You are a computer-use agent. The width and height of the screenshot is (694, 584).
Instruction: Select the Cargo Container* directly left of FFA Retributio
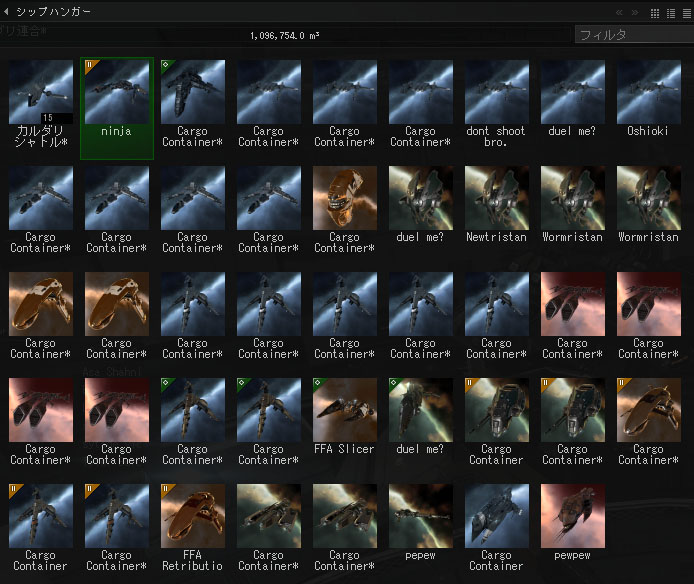tap(117, 528)
